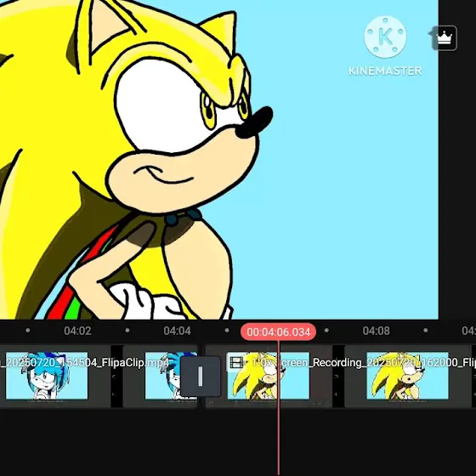Tap the playhead timecode 00:04:06.034
Image resolution: width=476 pixels, height=476 pixels.
click(279, 331)
